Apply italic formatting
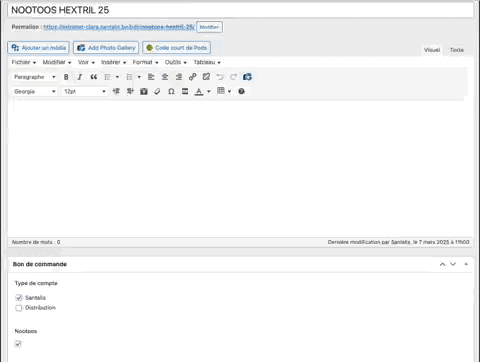 click(80, 77)
